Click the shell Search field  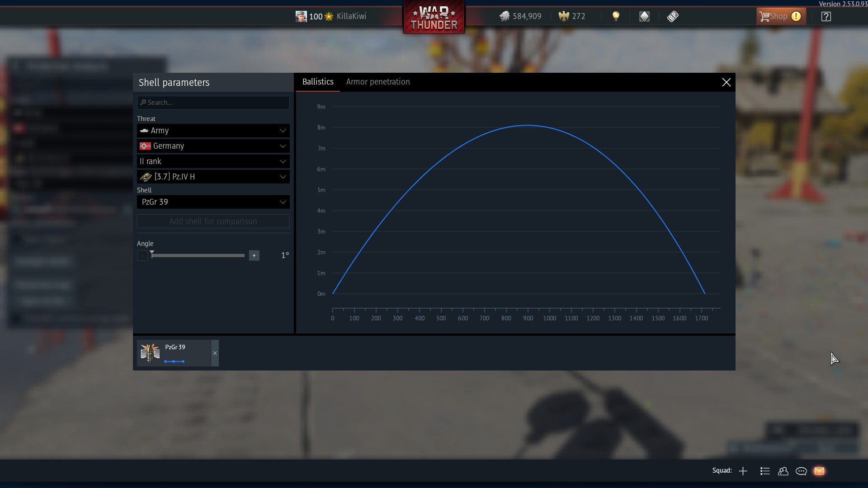pos(213,103)
